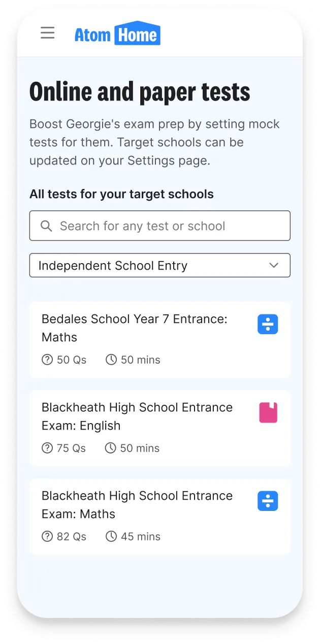Viewport: 320px width, 644px height.
Task: Click the Online and paper tests heading
Action: click(x=140, y=92)
